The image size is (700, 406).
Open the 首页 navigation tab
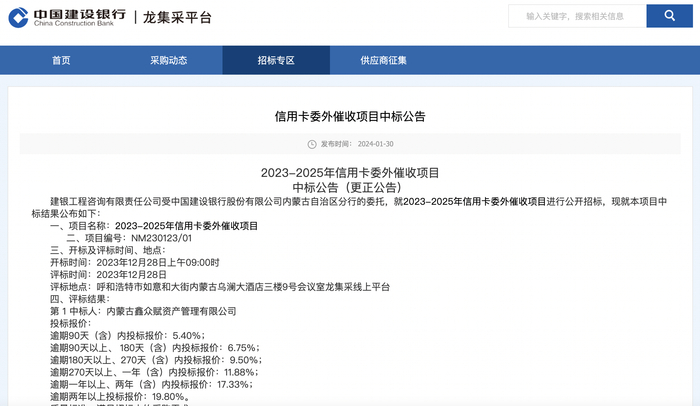click(61, 60)
